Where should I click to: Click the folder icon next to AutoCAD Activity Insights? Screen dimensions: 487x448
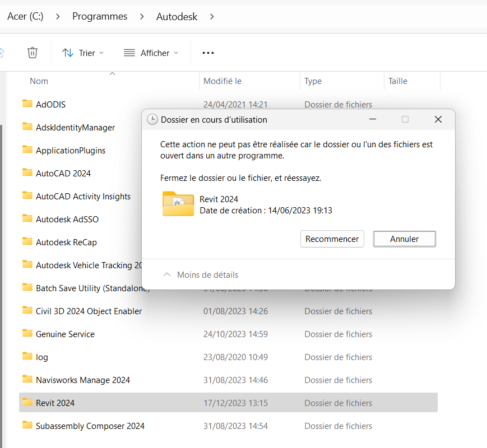(x=27, y=195)
